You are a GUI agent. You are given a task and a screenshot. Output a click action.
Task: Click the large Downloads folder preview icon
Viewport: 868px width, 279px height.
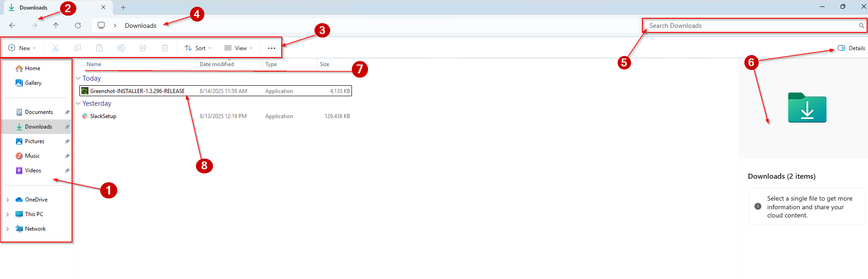point(807,108)
